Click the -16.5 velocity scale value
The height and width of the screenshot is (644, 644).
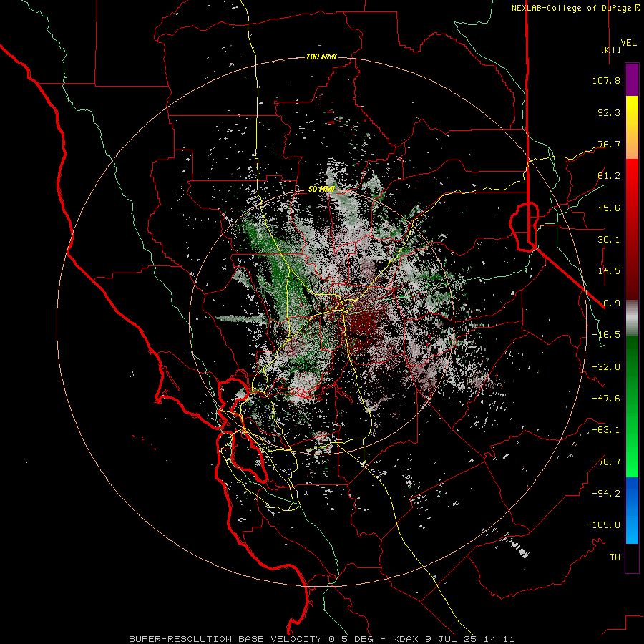[x=606, y=335]
